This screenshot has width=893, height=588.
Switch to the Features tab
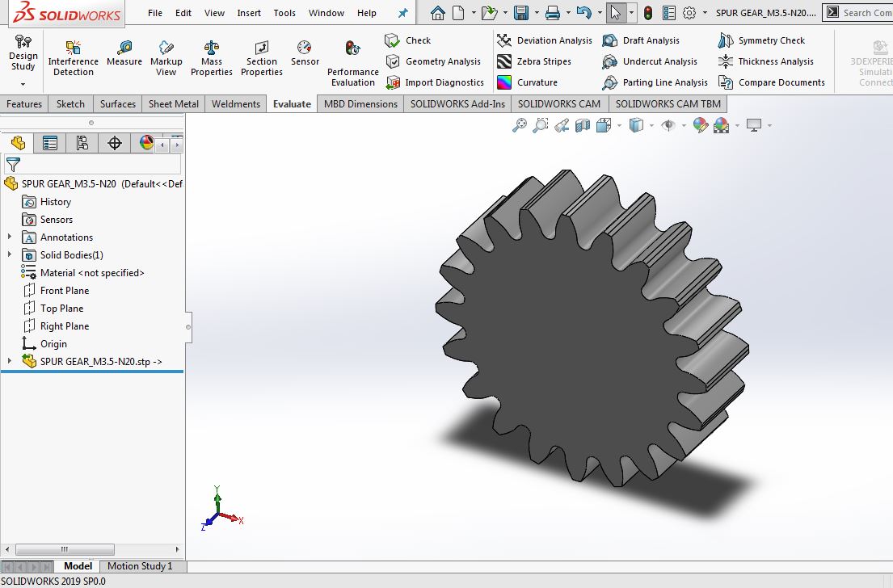click(24, 103)
